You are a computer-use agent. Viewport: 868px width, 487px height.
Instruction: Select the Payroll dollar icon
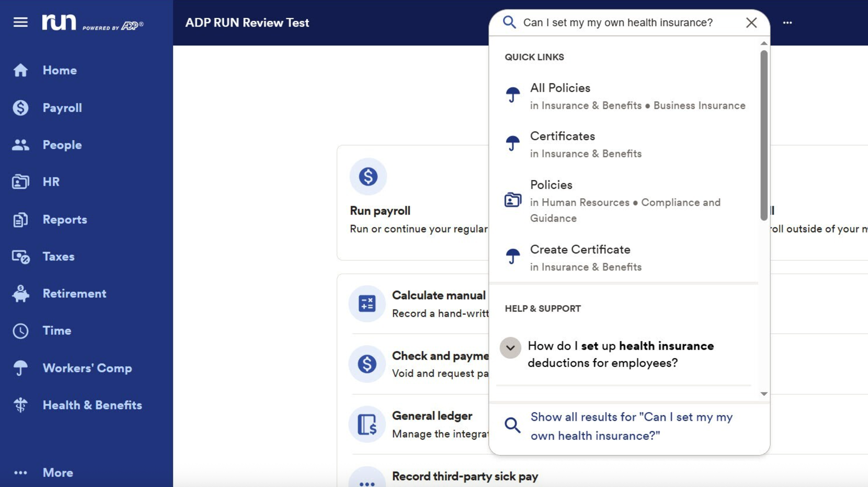click(20, 108)
